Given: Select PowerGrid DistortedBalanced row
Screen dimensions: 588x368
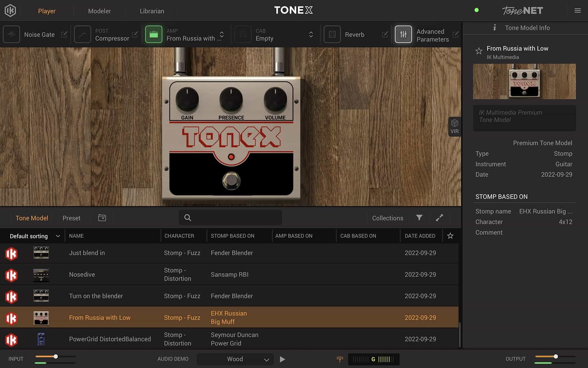Looking at the screenshot, I should pos(229,339).
